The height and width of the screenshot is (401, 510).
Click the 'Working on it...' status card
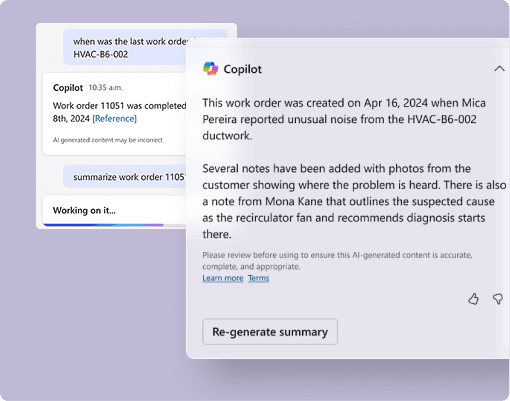pyautogui.click(x=114, y=211)
